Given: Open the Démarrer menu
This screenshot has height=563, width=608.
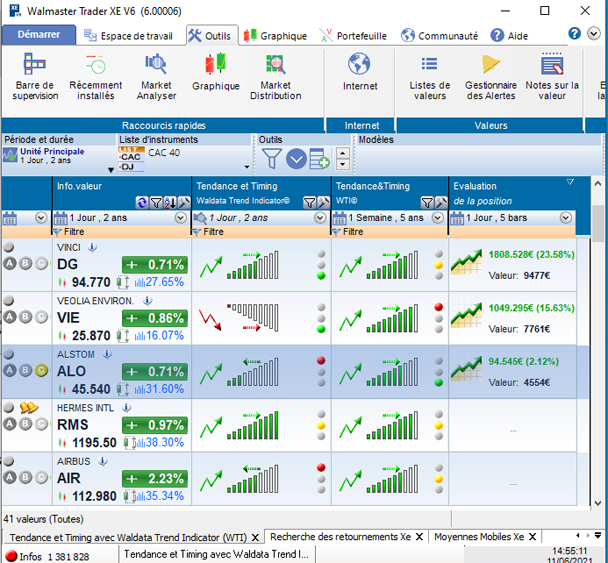Looking at the screenshot, I should pyautogui.click(x=38, y=35).
